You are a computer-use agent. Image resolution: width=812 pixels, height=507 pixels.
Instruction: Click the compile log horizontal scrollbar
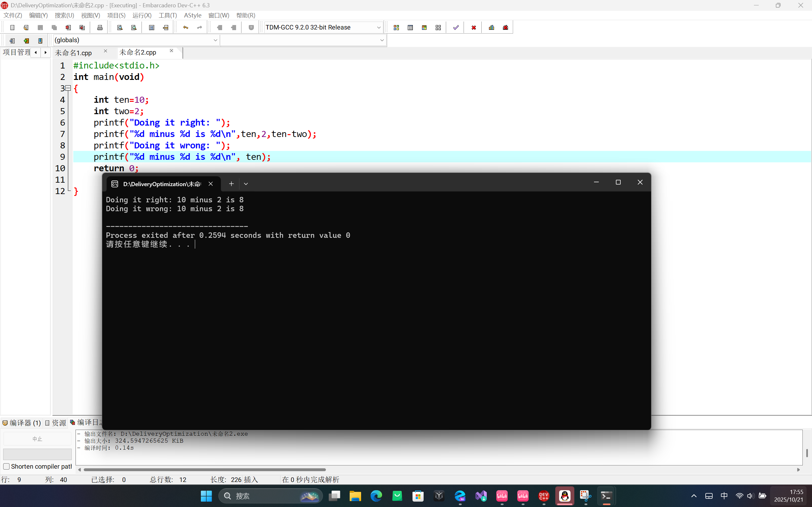coord(205,470)
